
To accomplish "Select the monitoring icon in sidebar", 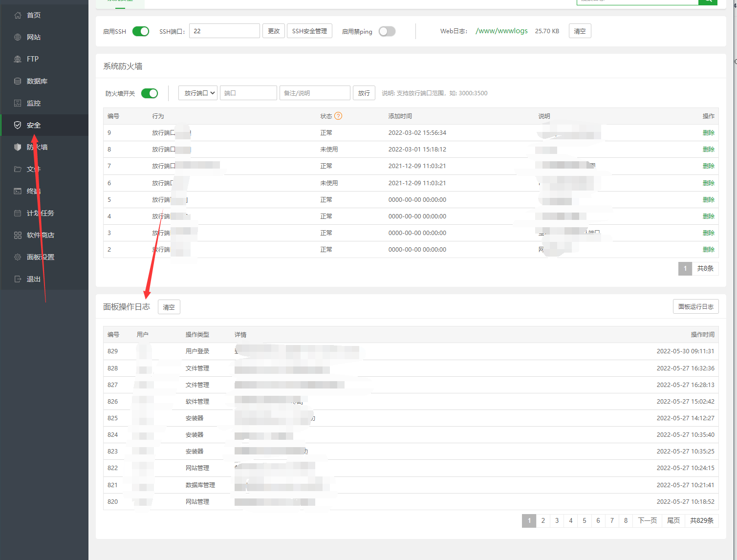I will coord(18,103).
